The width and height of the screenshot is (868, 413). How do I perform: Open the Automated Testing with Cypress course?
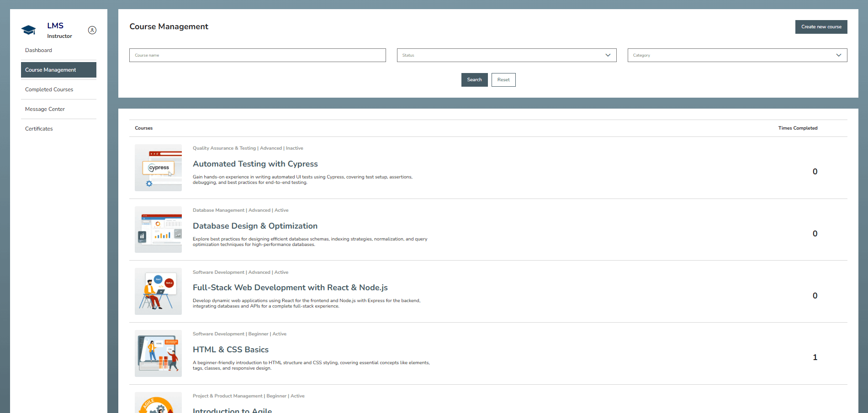pyautogui.click(x=255, y=164)
